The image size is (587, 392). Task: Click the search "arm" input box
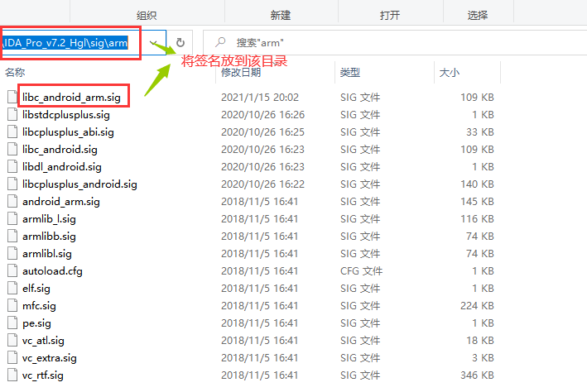coord(395,43)
